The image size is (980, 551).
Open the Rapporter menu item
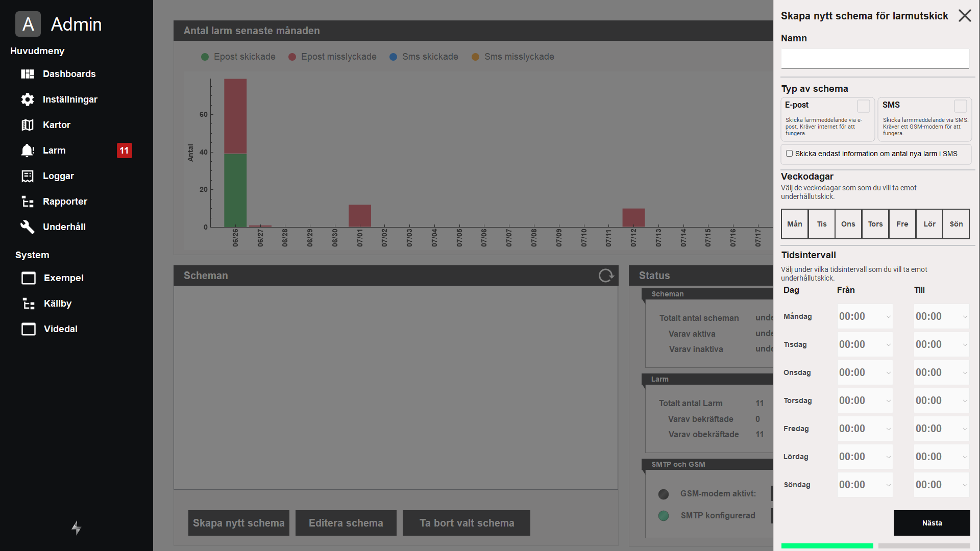point(65,202)
